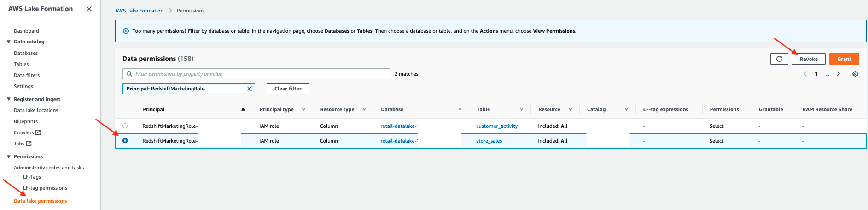Open the Principal type column filter dropdown
Screen dimensions: 868x210
pos(303,109)
